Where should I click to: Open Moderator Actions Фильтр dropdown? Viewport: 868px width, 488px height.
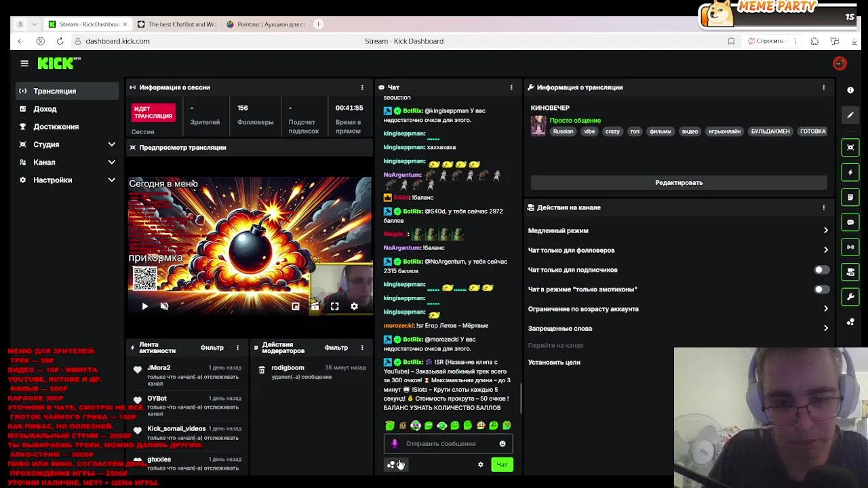tap(336, 348)
